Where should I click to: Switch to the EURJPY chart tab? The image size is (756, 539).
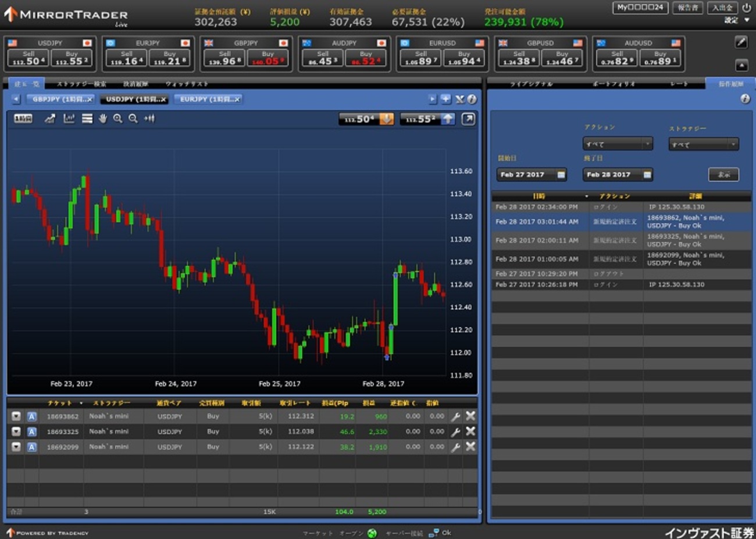209,99
